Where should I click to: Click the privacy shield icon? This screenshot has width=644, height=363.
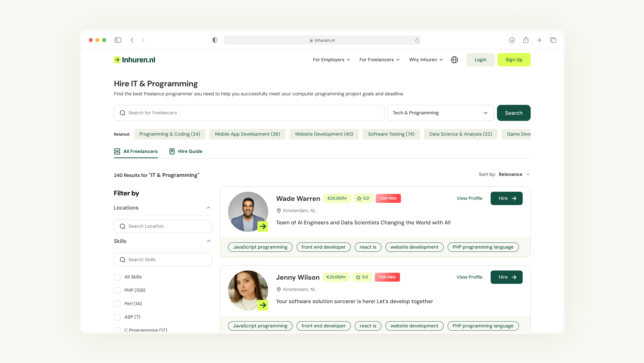[x=215, y=40]
